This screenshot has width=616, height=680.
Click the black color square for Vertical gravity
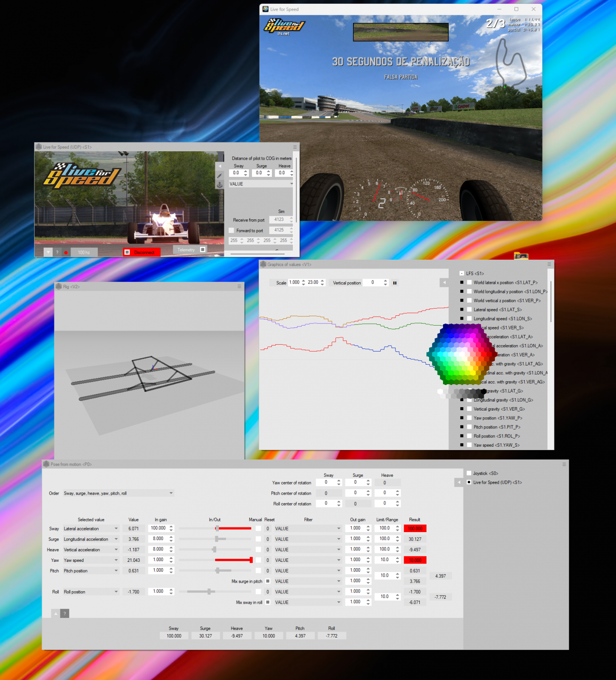(x=462, y=409)
